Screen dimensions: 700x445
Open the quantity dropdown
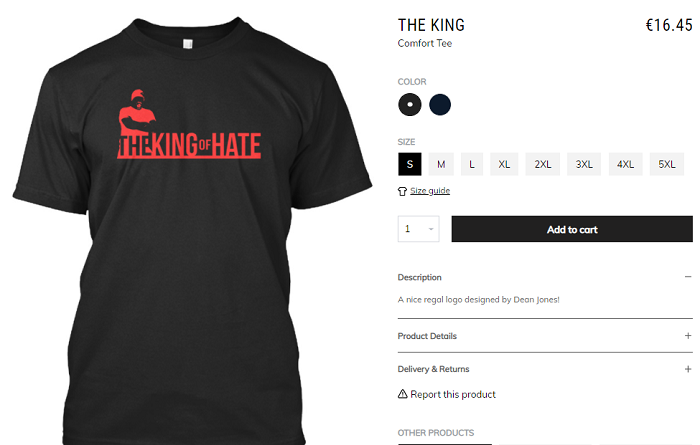tap(418, 229)
